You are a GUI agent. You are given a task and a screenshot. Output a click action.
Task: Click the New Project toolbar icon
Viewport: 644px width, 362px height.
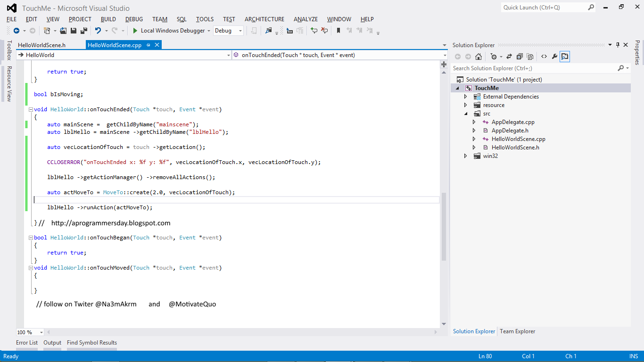pyautogui.click(x=47, y=31)
